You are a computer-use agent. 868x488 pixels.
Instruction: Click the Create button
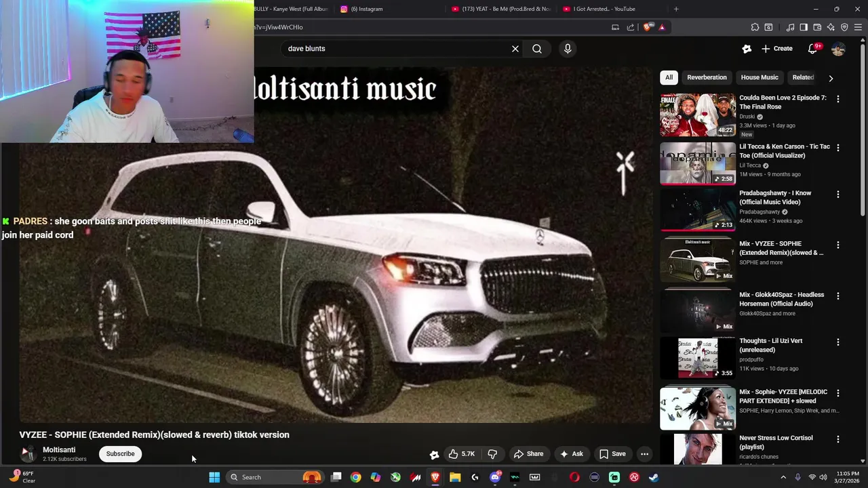(776, 49)
